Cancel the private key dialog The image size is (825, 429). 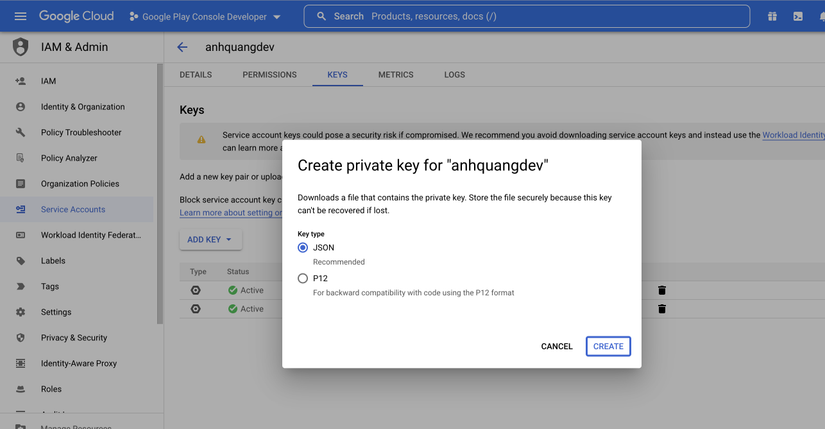(556, 346)
